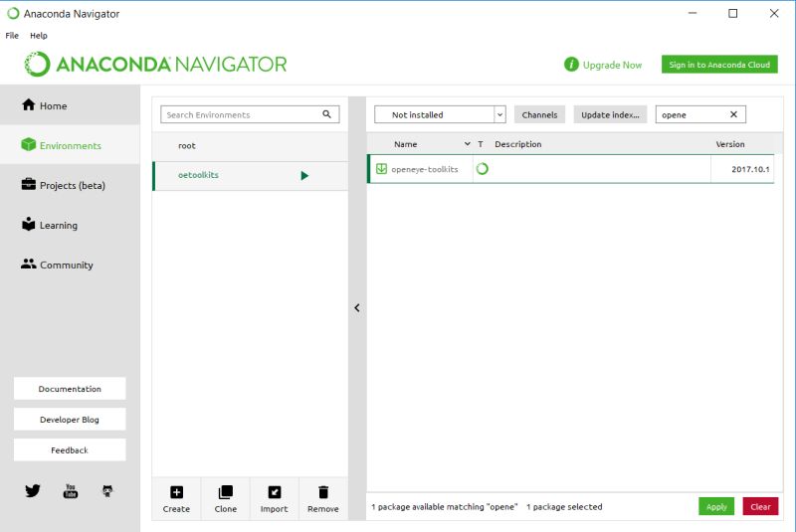796x532 pixels.
Task: Click the '1 package available matching' status text
Action: (444, 506)
